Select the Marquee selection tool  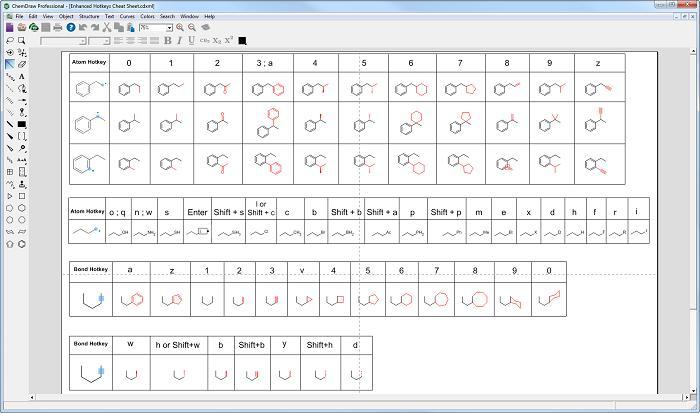click(21, 41)
